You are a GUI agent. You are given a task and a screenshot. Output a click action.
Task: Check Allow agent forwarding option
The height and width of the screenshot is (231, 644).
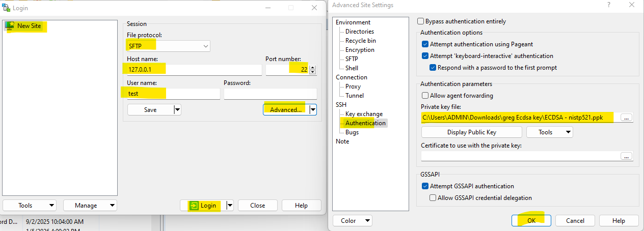(x=425, y=96)
